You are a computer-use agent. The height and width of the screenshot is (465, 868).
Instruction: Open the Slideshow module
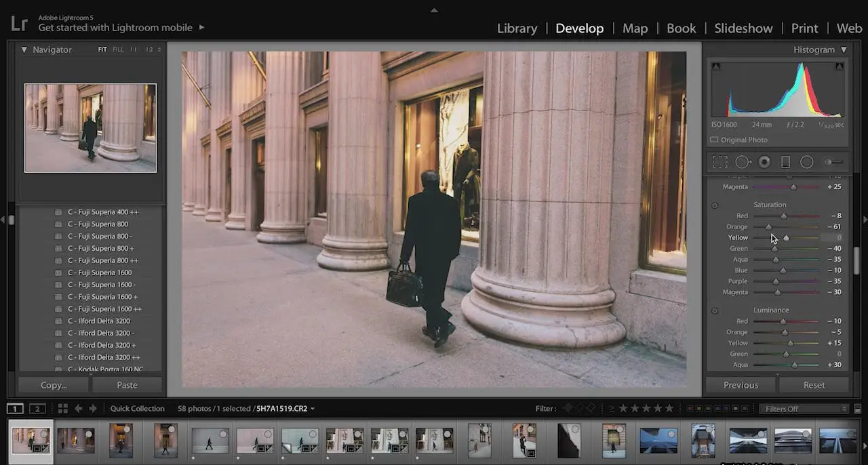743,28
